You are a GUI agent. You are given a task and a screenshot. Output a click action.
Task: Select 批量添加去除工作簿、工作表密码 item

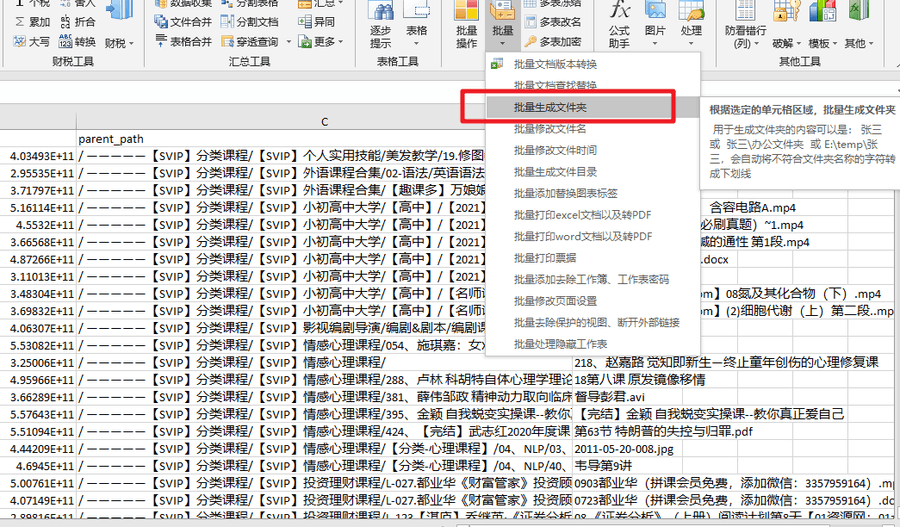[x=592, y=280]
